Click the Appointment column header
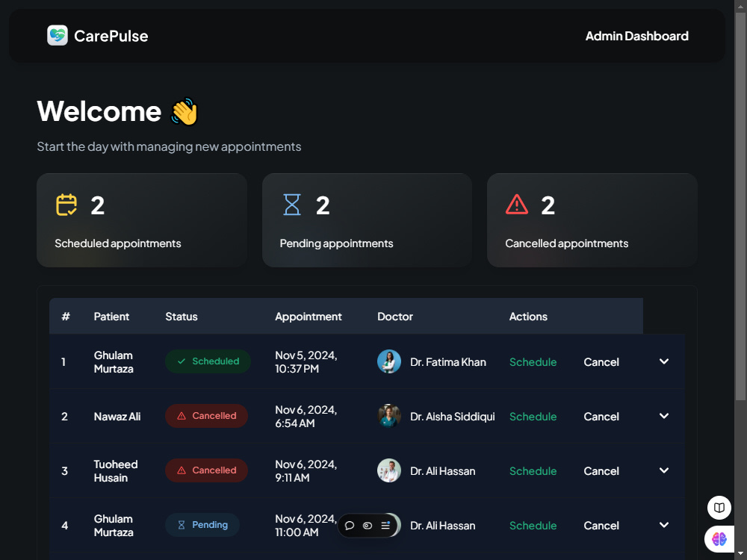This screenshot has width=747, height=560. (309, 317)
